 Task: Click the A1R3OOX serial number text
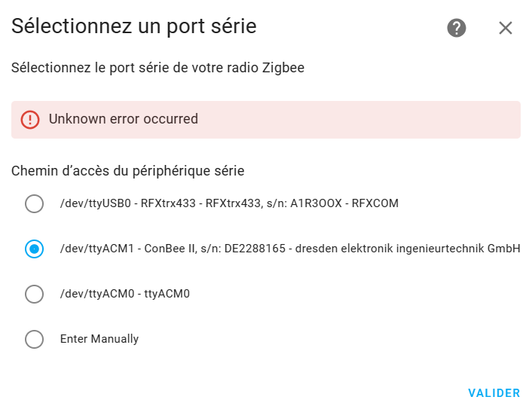[316, 203]
